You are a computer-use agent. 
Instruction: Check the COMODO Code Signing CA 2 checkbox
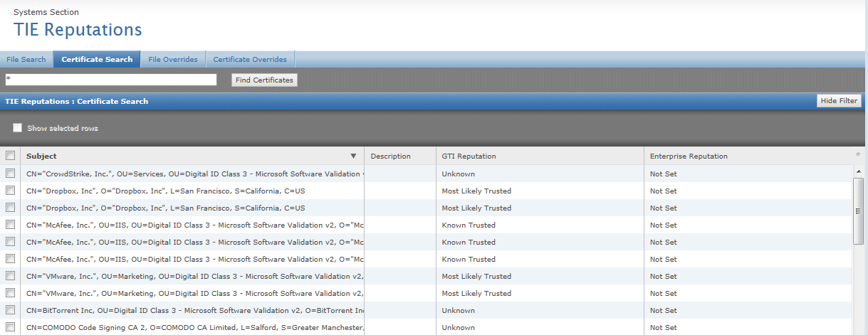[x=10, y=327]
